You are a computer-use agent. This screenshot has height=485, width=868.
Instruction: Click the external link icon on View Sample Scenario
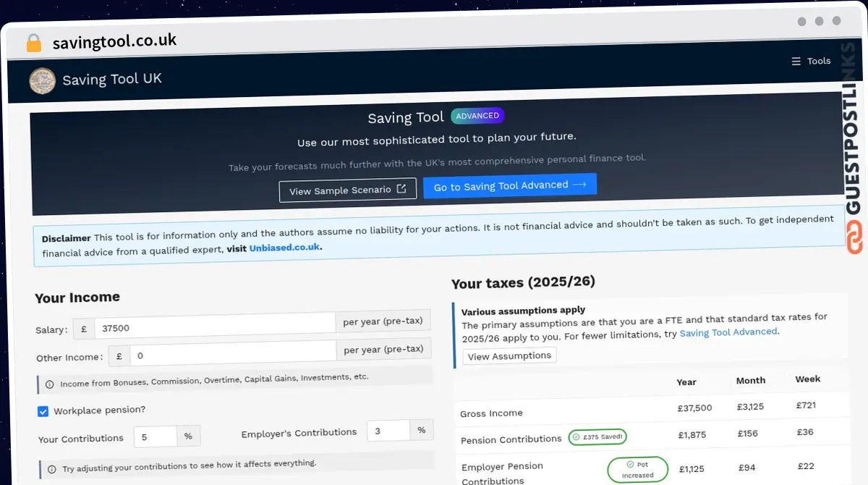tap(401, 189)
